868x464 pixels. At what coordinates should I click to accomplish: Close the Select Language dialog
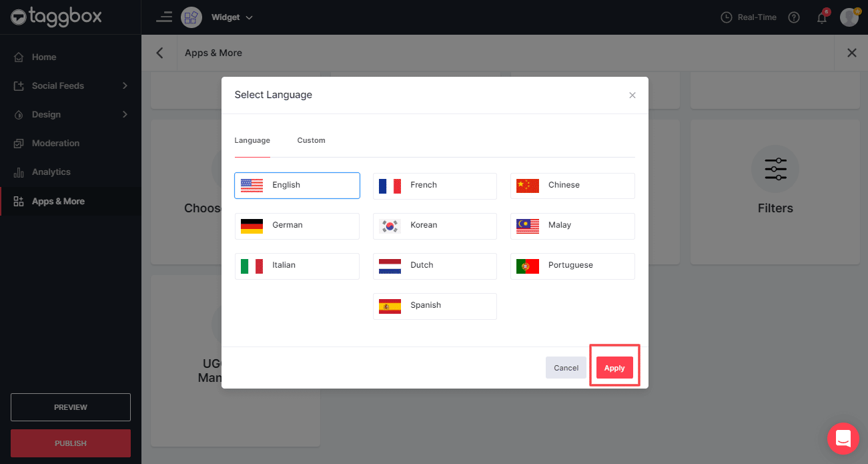tap(632, 95)
